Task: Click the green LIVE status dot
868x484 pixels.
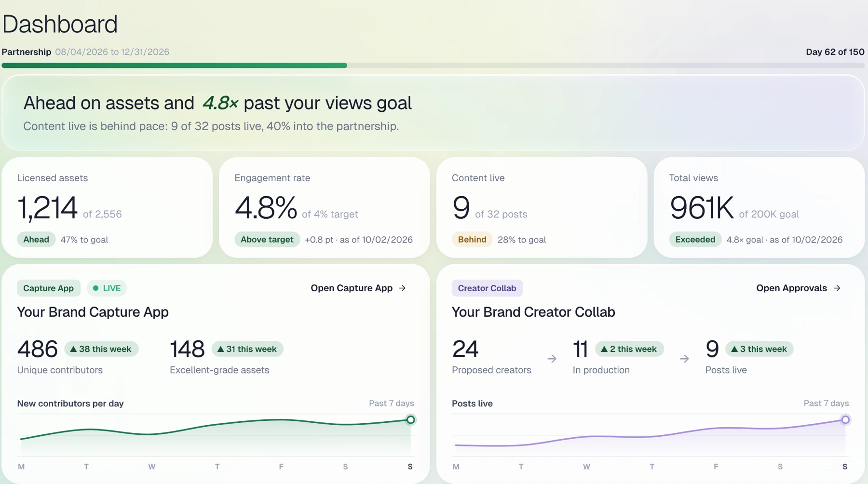Action: pos(95,288)
